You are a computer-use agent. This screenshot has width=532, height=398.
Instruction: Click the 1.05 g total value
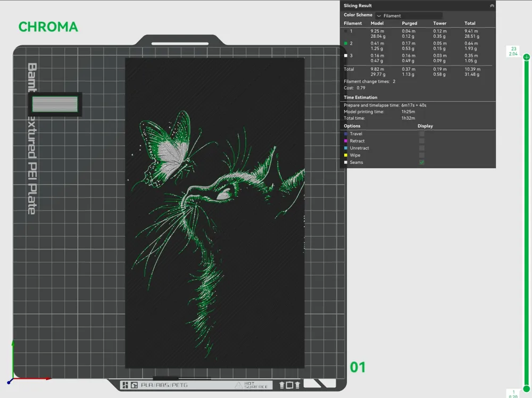[471, 61]
